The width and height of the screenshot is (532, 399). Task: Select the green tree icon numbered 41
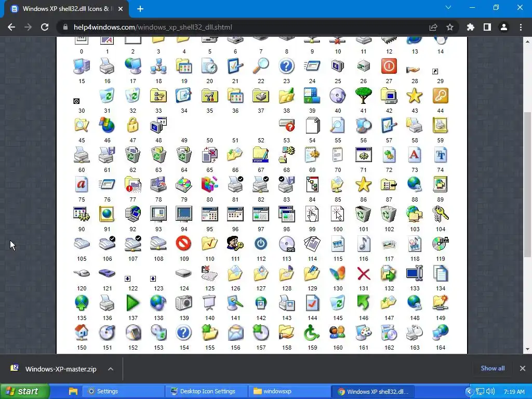tap(363, 96)
